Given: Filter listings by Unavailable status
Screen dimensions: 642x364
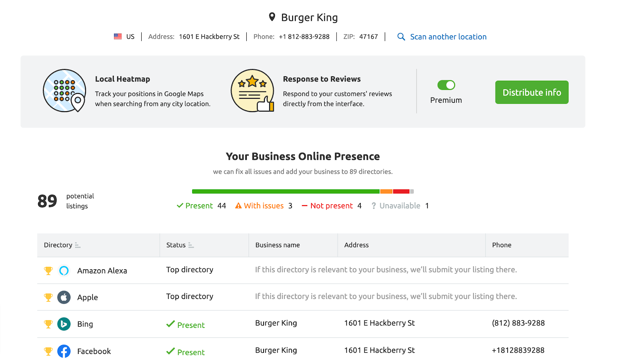Looking at the screenshot, I should click(x=400, y=205).
